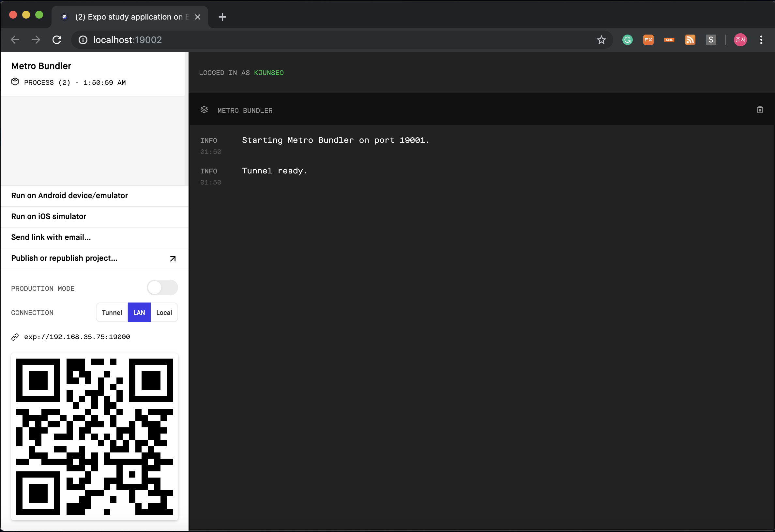Image resolution: width=775 pixels, height=532 pixels.
Task: Click the 준서 Chrome profile avatar
Action: click(740, 40)
